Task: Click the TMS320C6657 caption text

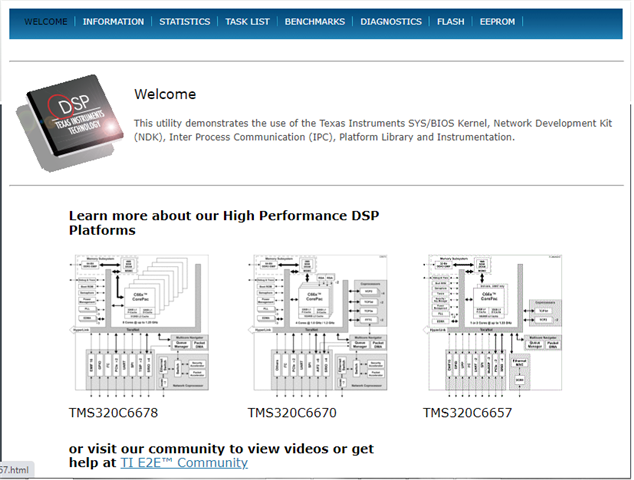Action: coord(467,413)
